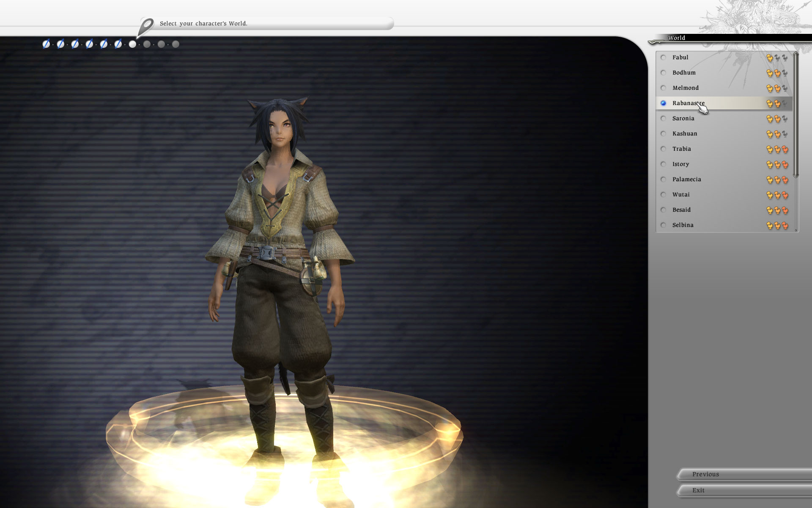Click Selbina's chocobo population icons
This screenshot has width=812, height=508.
pyautogui.click(x=777, y=226)
